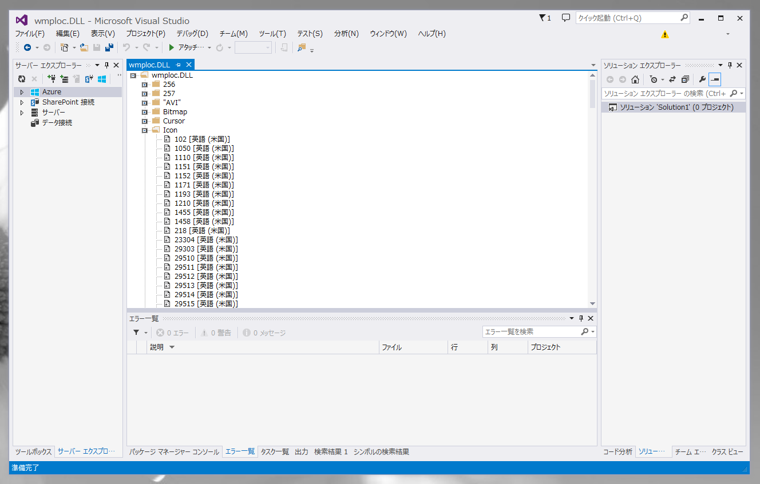Screen dimensions: 760x484
Task: Pin the Server Explorer panel
Action: pyautogui.click(x=107, y=65)
